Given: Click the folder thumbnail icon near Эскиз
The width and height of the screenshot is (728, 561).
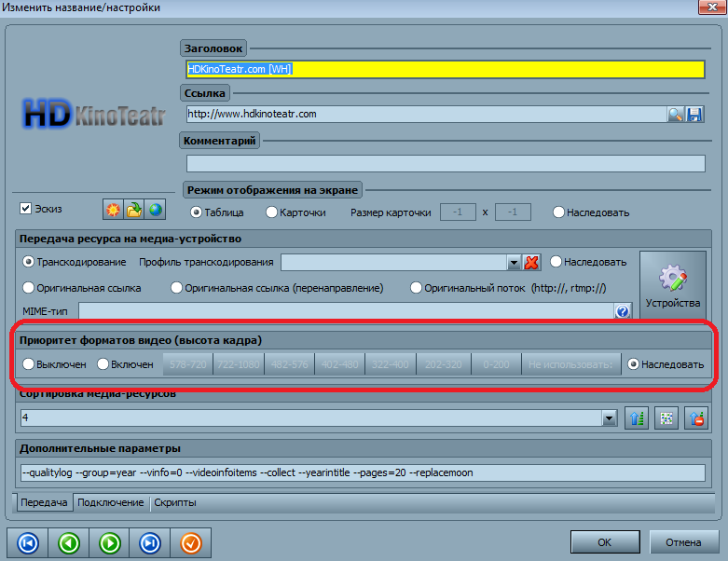Looking at the screenshot, I should pos(135,209).
